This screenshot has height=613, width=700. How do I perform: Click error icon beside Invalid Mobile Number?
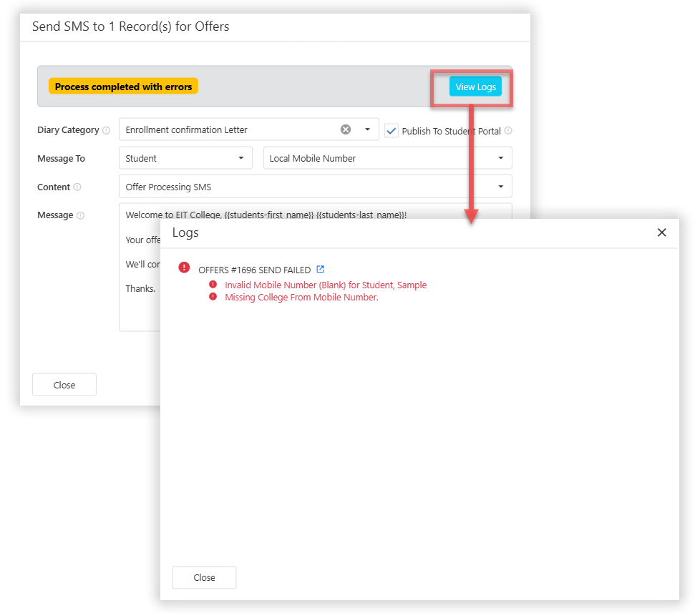coord(213,285)
